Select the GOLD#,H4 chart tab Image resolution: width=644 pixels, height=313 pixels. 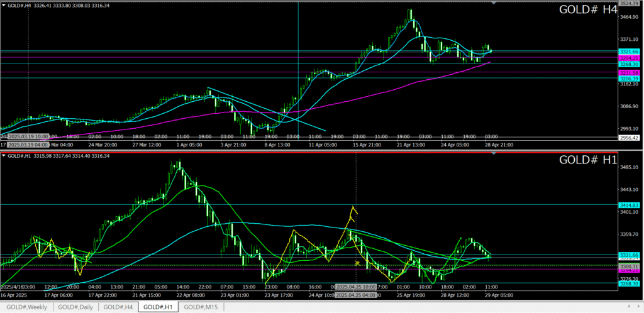click(x=118, y=307)
